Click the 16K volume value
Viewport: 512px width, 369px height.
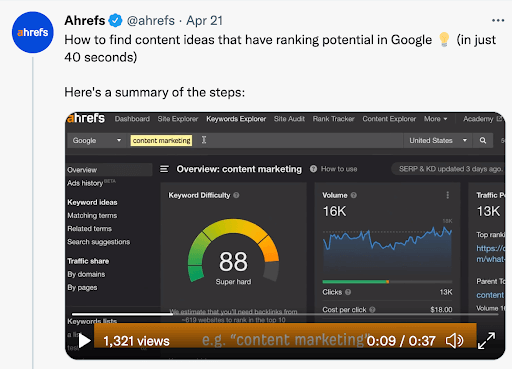point(335,211)
